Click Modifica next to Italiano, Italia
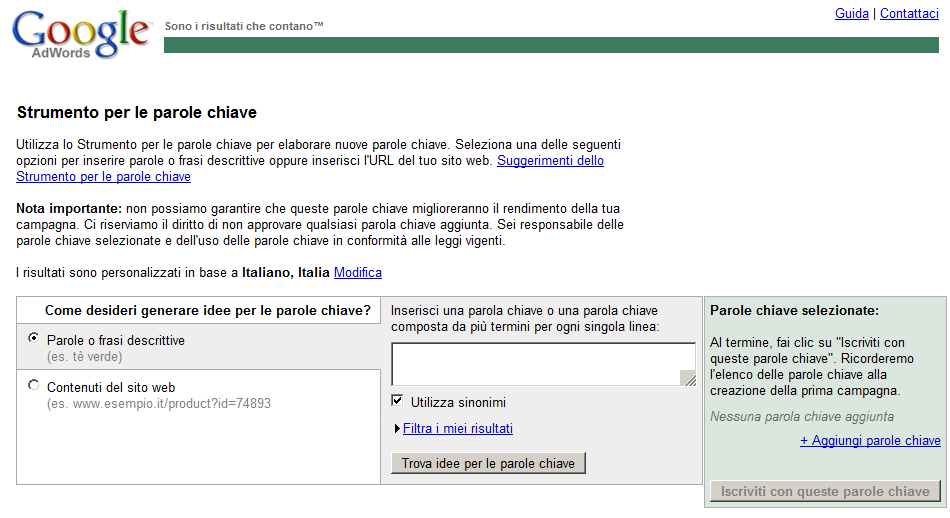Screen dimensions: 950x518 pyautogui.click(x=357, y=273)
